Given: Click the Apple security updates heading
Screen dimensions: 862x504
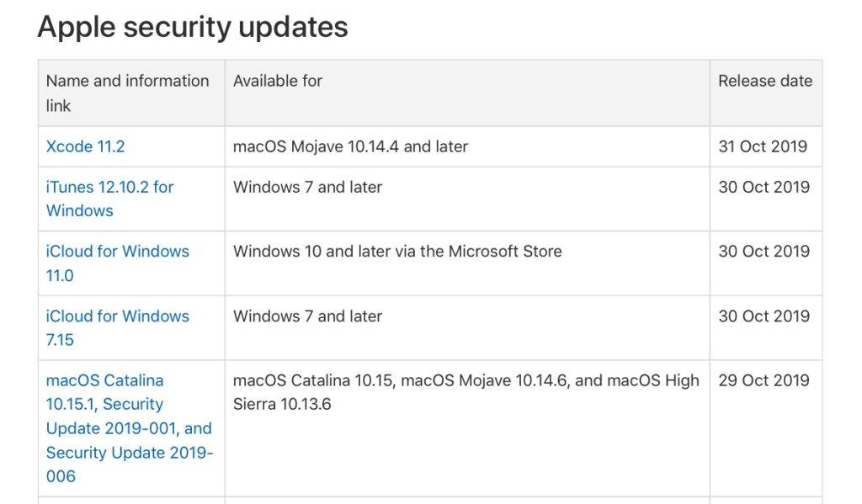Looking at the screenshot, I should point(193,26).
